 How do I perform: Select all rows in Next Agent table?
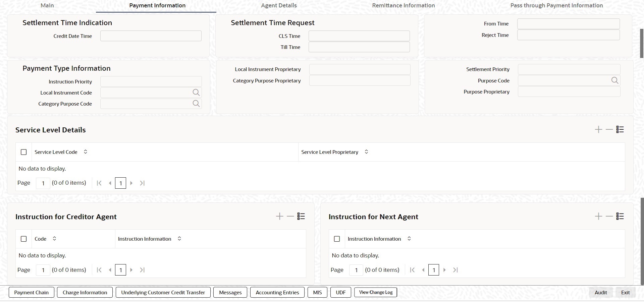click(x=337, y=239)
